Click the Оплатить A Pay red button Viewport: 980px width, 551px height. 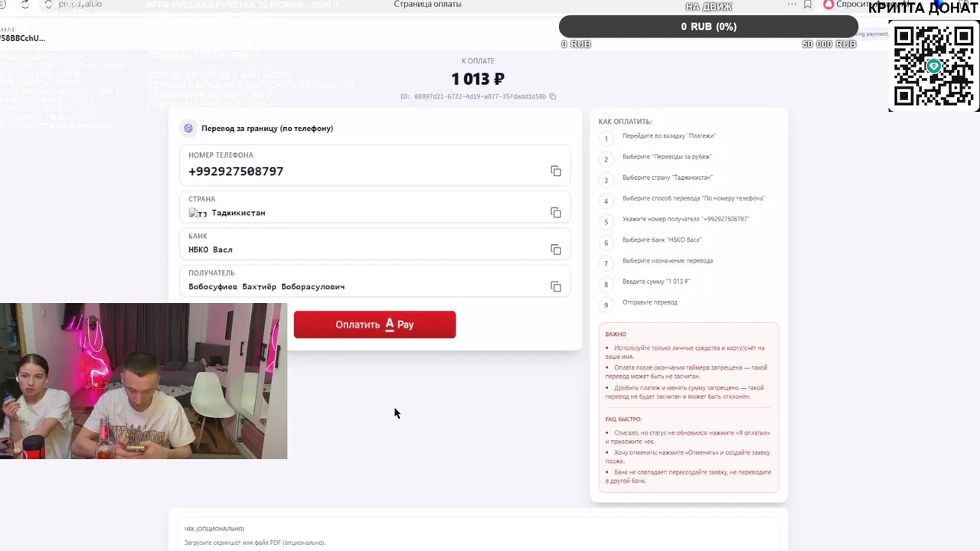(374, 324)
